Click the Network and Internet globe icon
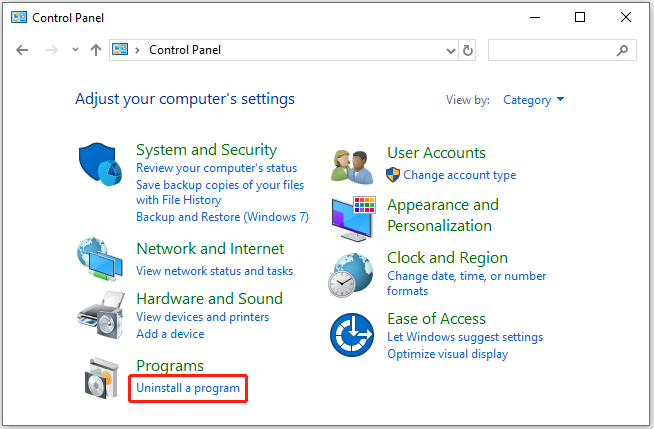Viewport: 654px width, 429px height. point(100,259)
